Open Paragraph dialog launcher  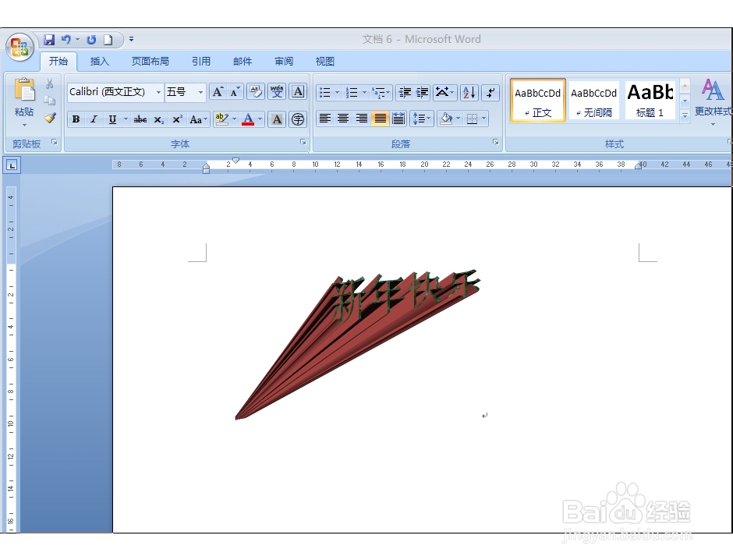[x=495, y=142]
